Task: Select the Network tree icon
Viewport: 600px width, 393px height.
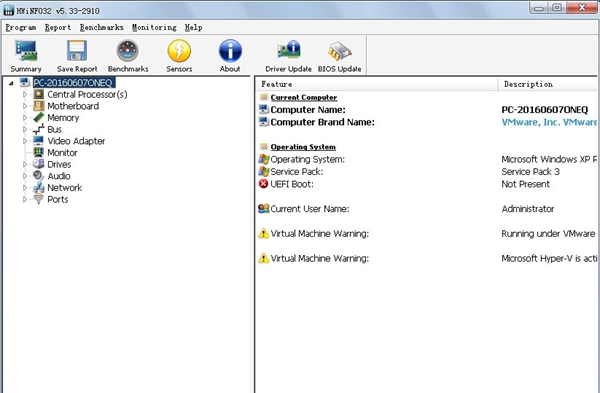Action: pos(39,188)
